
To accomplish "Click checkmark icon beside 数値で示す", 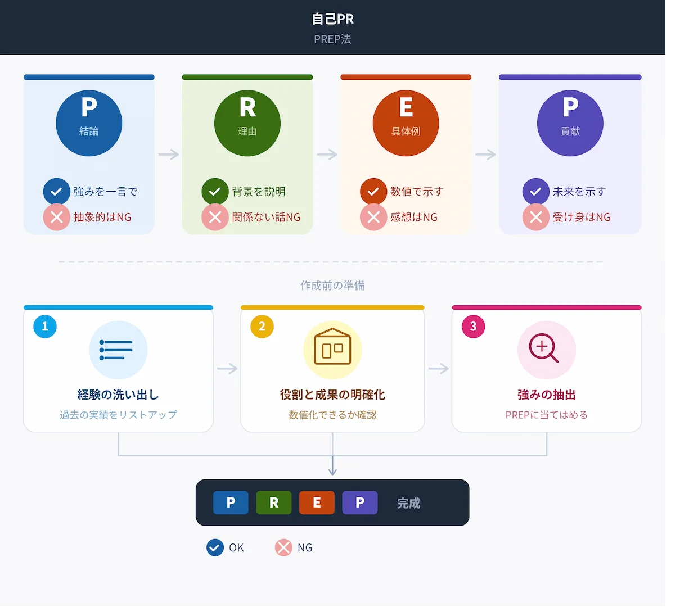I will 373,192.
